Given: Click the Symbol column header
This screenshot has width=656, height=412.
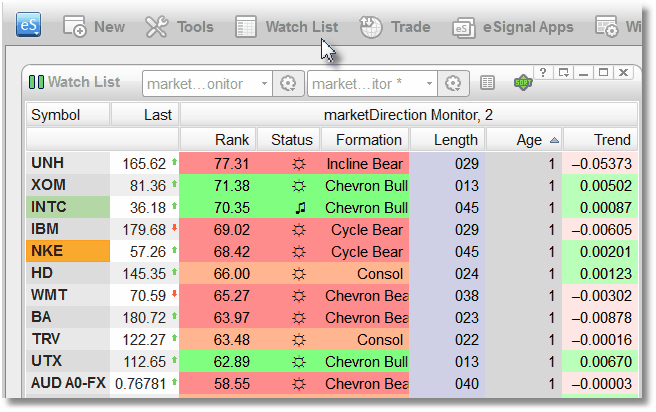Looking at the screenshot, I should coord(68,115).
